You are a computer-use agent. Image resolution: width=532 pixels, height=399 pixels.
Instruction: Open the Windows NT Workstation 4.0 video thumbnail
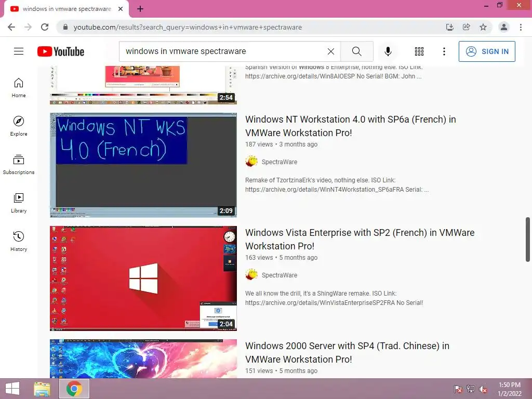143,165
